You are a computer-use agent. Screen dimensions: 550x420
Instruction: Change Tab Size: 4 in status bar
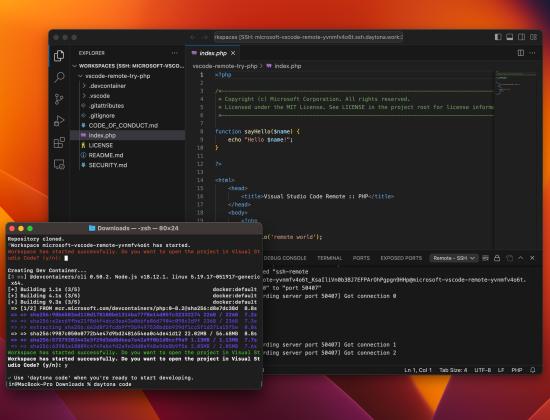[x=453, y=370]
